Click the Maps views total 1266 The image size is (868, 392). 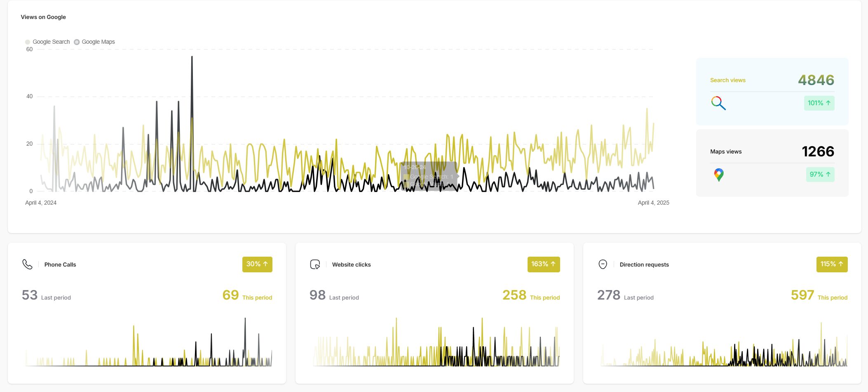tap(818, 151)
